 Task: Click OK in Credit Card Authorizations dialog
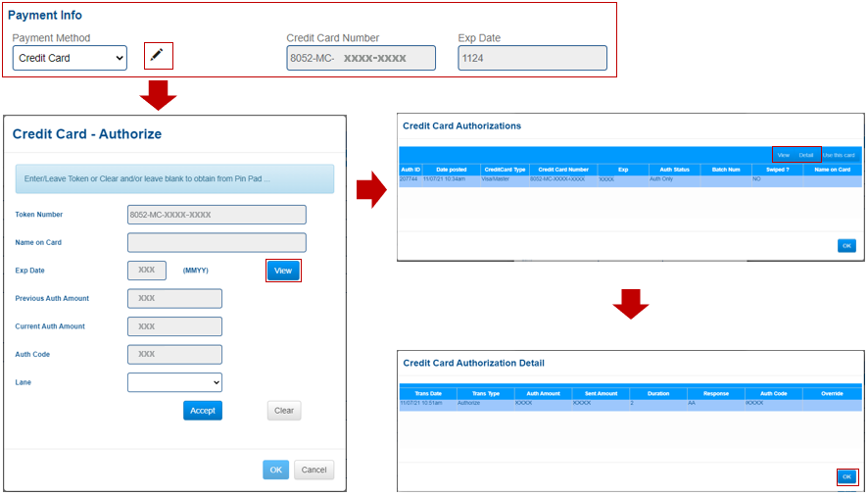(846, 246)
